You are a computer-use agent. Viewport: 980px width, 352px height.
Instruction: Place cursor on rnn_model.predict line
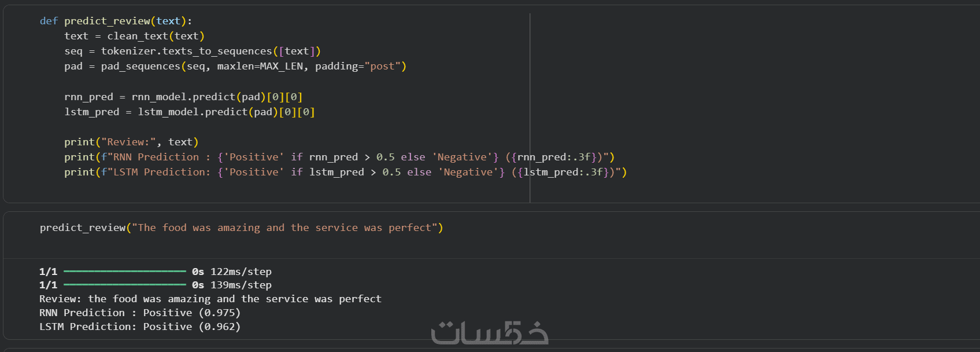coord(183,97)
